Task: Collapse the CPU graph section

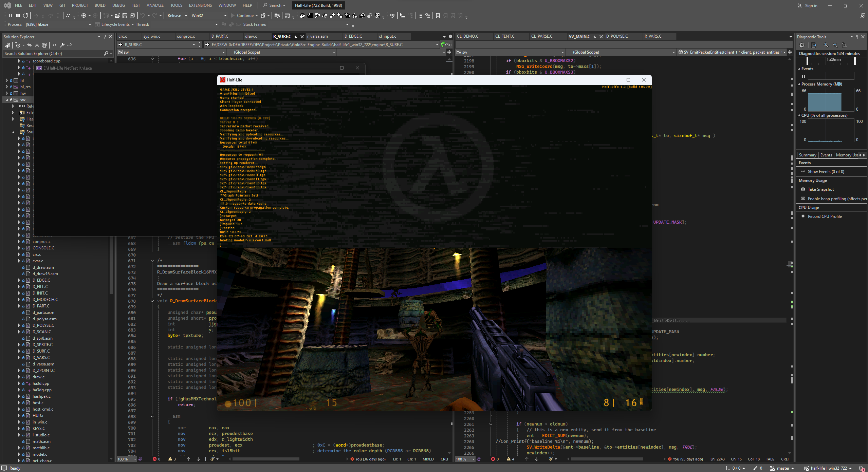Action: coord(799,115)
